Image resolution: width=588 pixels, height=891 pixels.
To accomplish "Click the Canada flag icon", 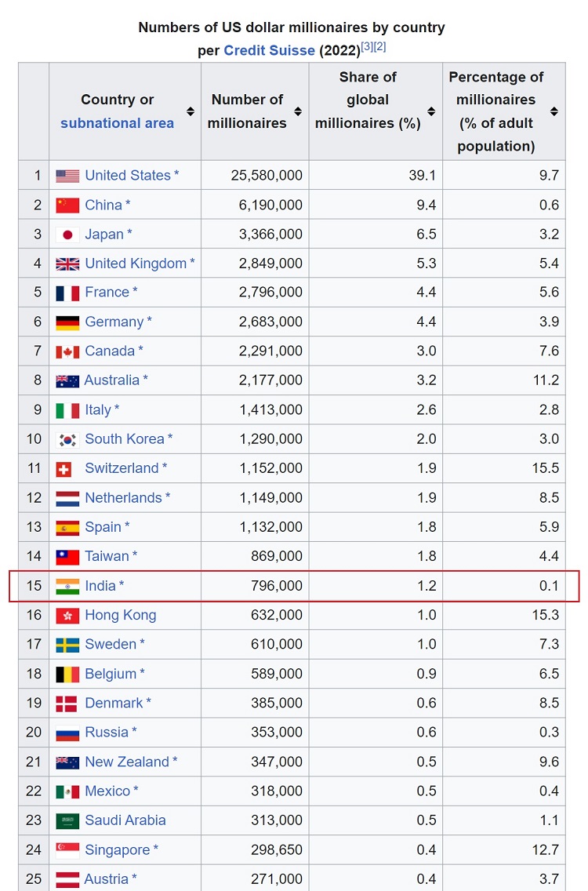I will (x=67, y=351).
